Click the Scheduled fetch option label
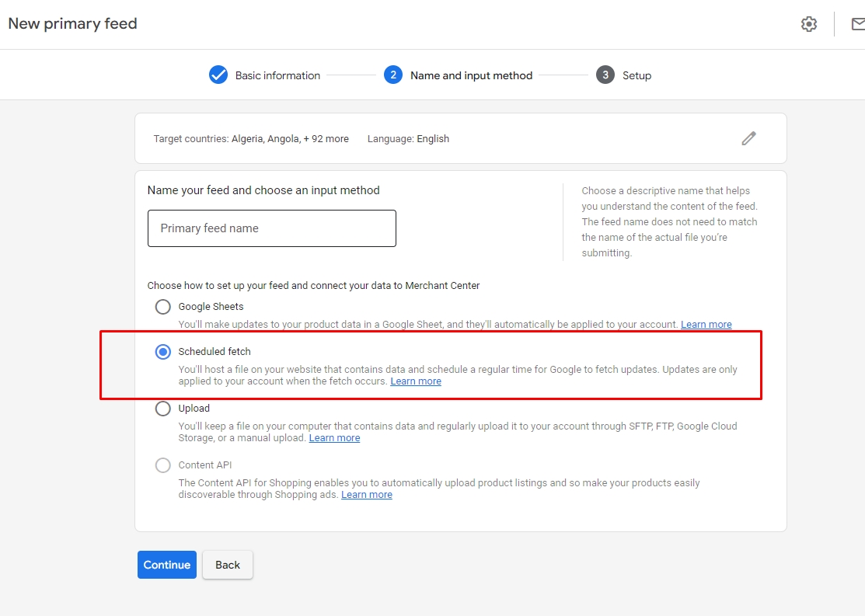 215,352
